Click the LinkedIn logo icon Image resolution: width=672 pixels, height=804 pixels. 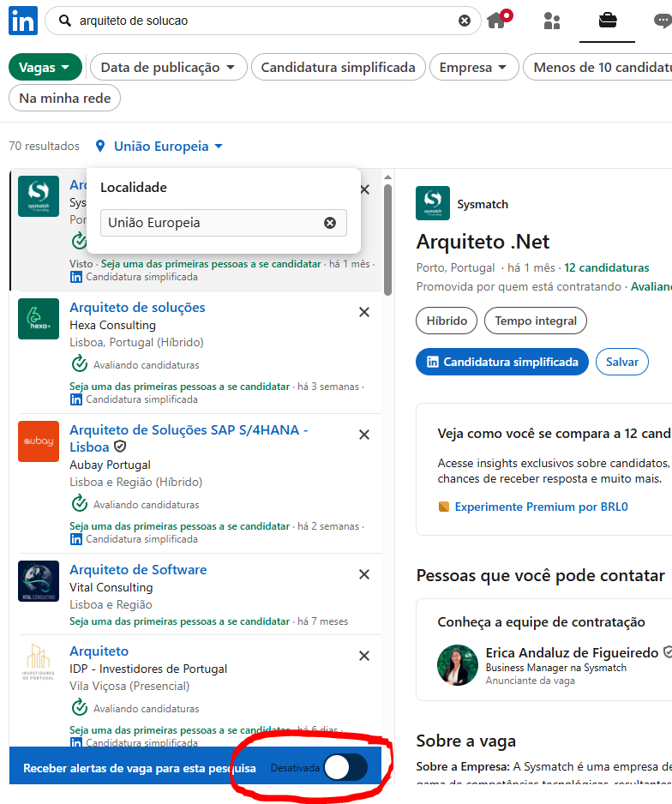point(23,21)
